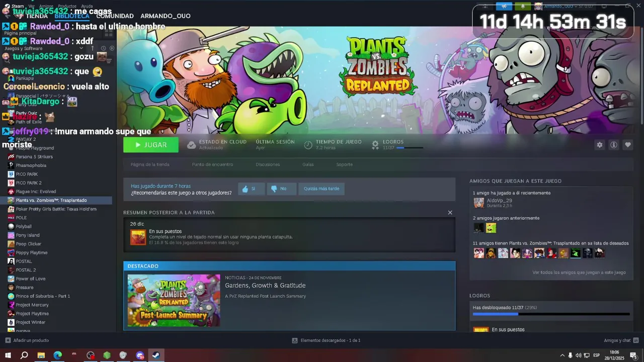The width and height of the screenshot is (644, 362).
Task: Click Steam icon in taskbar
Action: coord(156,355)
